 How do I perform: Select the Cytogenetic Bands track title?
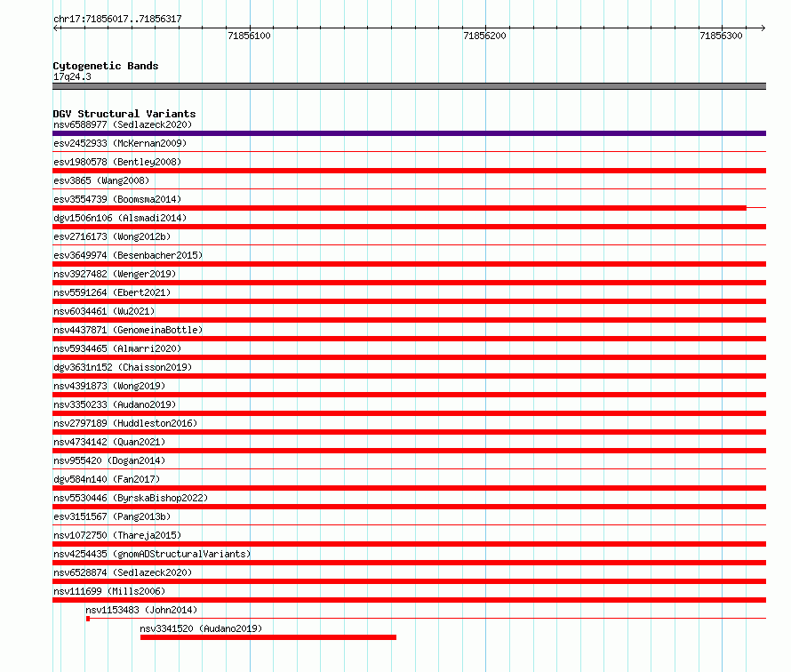[106, 66]
